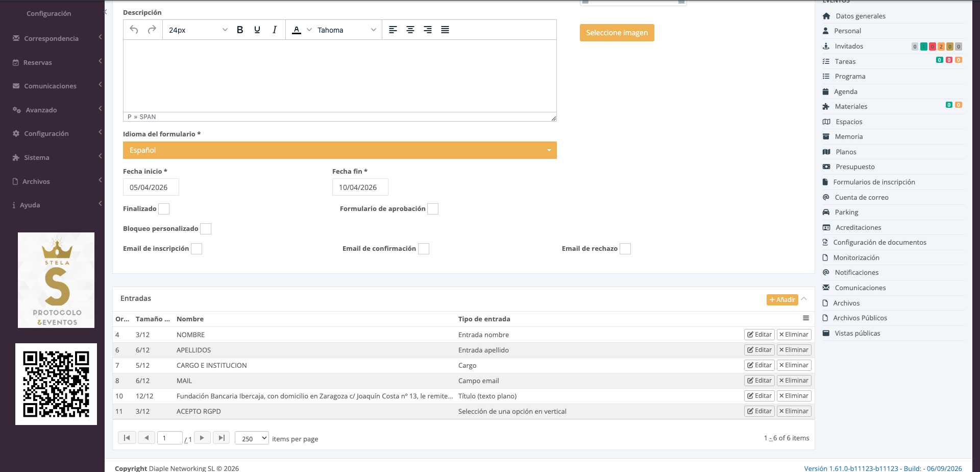The height and width of the screenshot is (472, 980).
Task: Check the Bloqueo personalizado checkbox
Action: (x=206, y=229)
